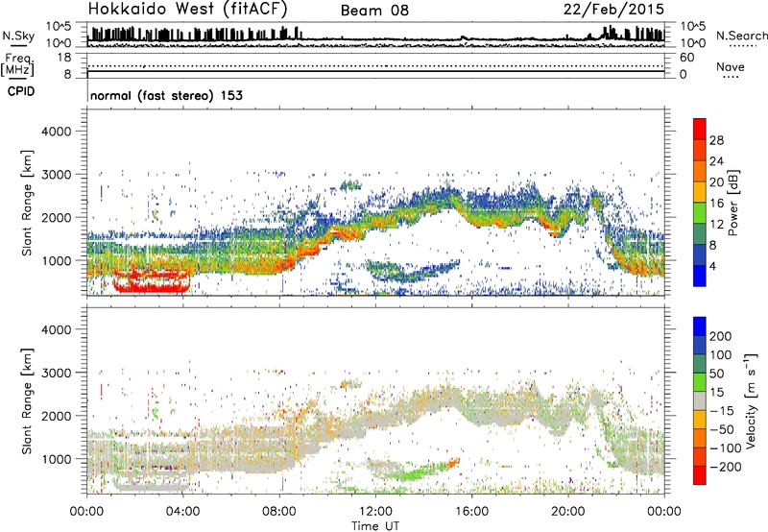Click the "28" label on Power color bar
This screenshot has width=768, height=532.
[716, 140]
